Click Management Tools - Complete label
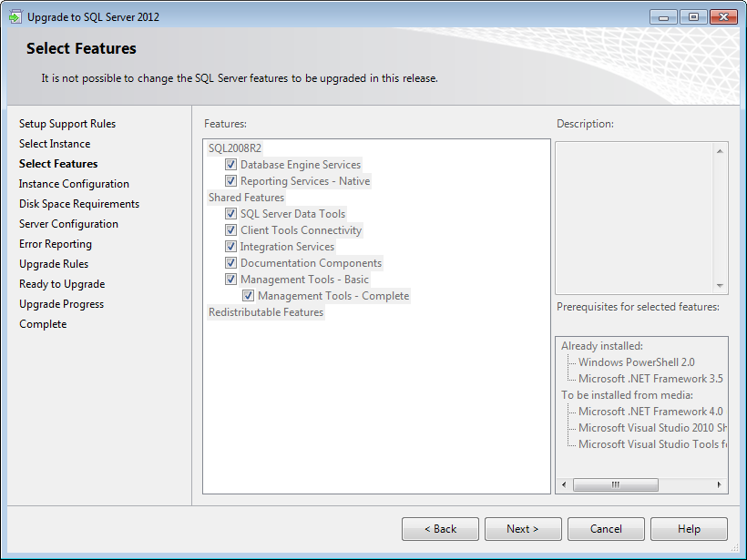 333,296
